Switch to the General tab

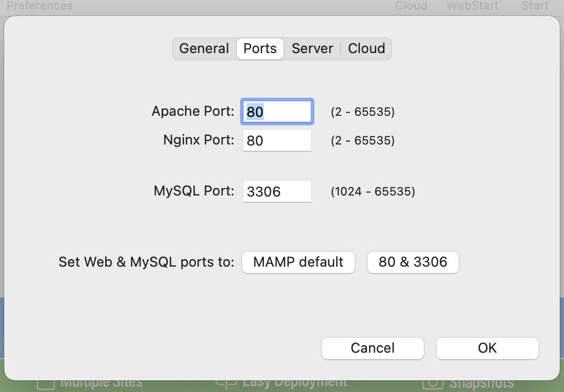coord(204,48)
